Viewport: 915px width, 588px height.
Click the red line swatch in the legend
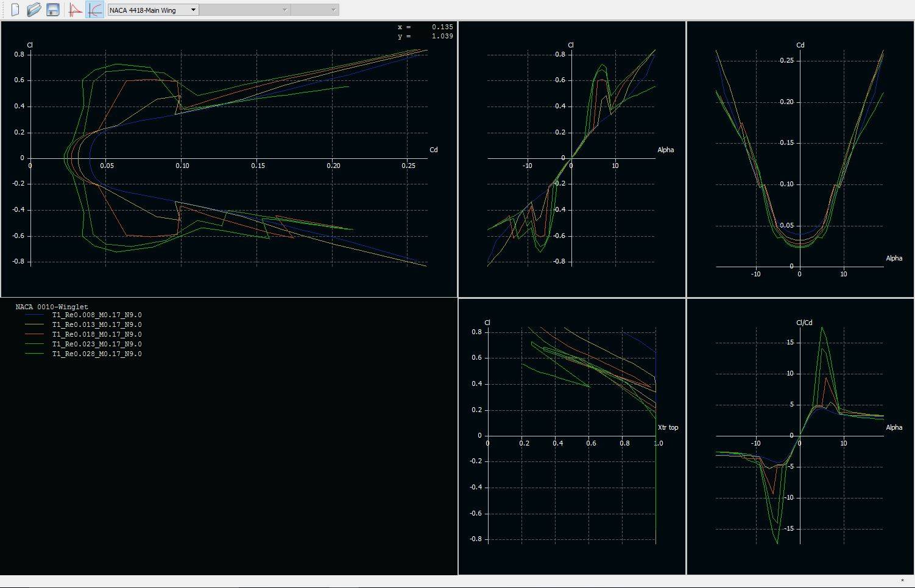pyautogui.click(x=34, y=335)
